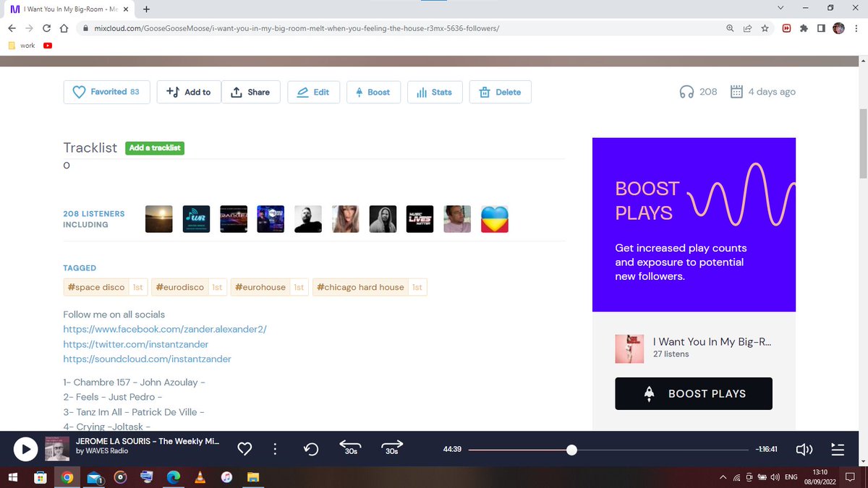Click the headphones play count icon

686,92
